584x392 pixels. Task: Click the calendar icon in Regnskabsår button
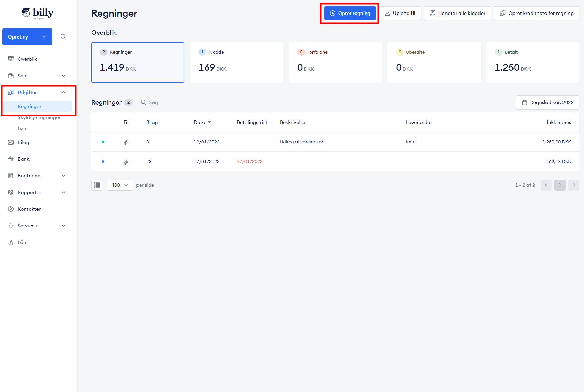point(525,102)
